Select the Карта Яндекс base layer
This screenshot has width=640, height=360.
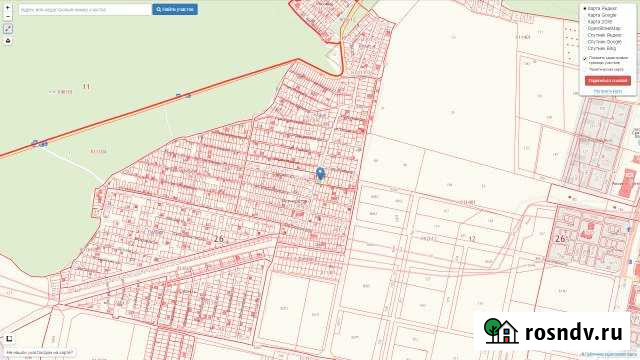coord(602,9)
